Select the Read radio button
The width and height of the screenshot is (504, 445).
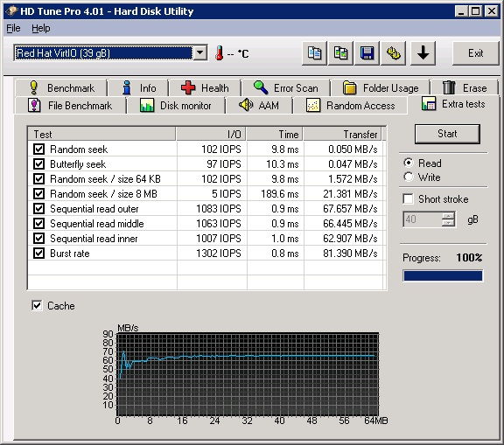click(409, 163)
